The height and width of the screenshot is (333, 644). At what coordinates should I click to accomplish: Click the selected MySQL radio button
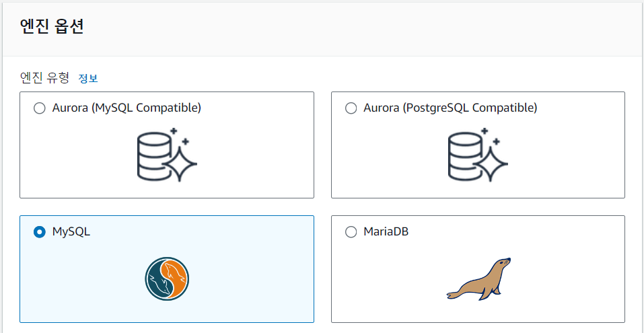40,232
